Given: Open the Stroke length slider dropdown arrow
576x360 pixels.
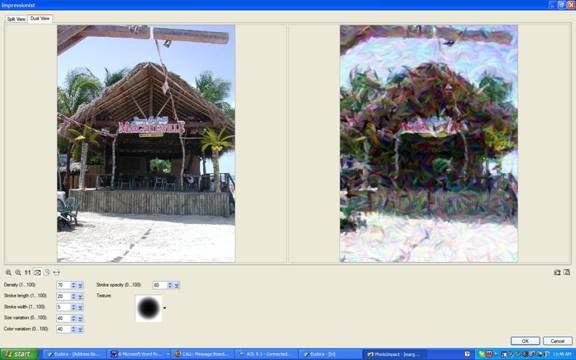Looking at the screenshot, I should point(80,296).
